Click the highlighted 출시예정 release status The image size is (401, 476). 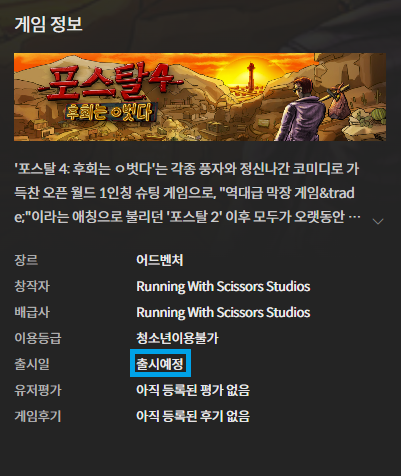pos(160,364)
